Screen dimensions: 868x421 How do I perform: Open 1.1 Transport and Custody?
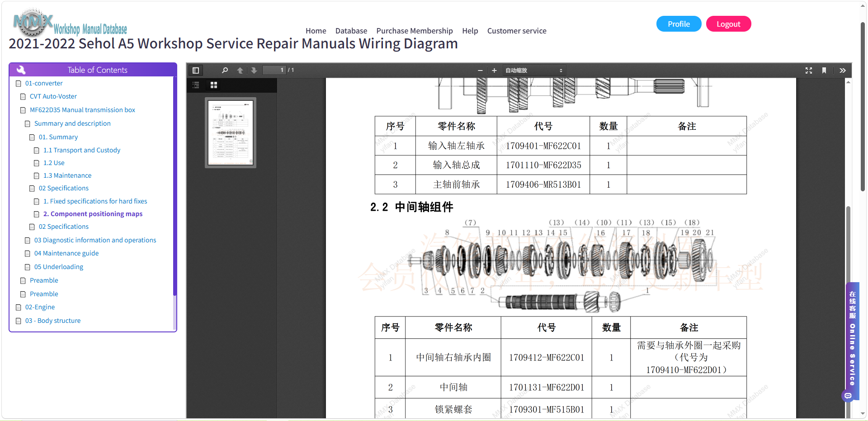(82, 150)
